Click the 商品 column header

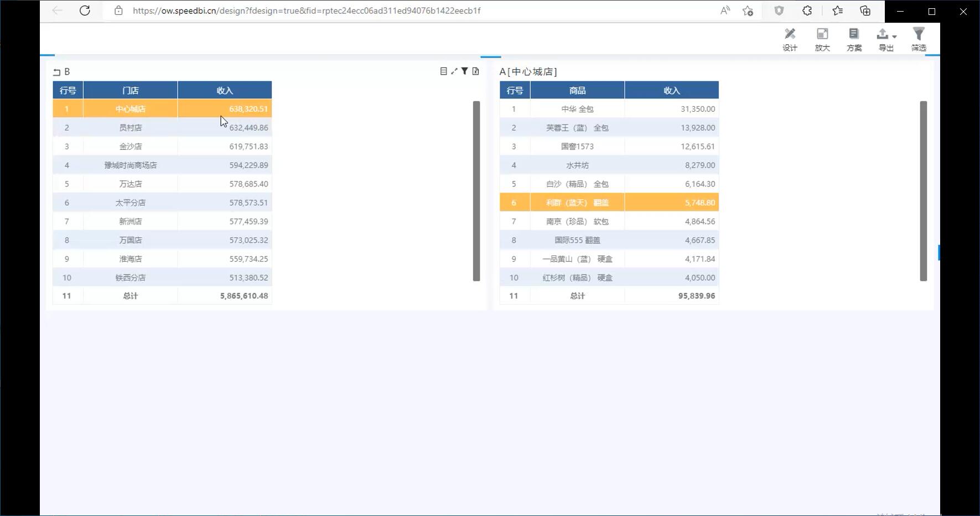(x=577, y=90)
